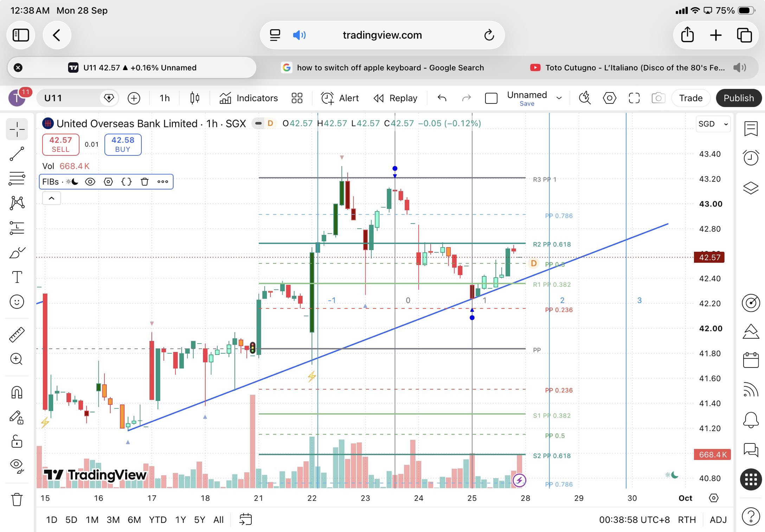Viewport: 765px width, 532px height.
Task: Select the brush drawing tool
Action: coord(17,252)
